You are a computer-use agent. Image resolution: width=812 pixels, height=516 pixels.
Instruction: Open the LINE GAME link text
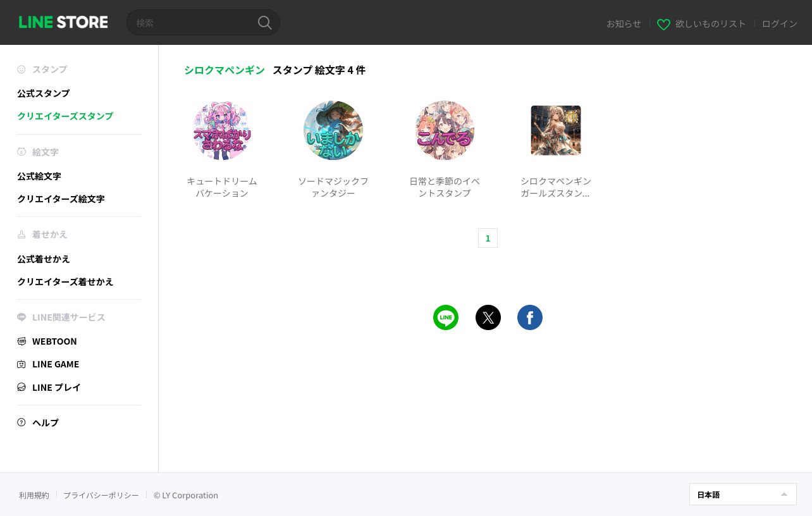(56, 364)
